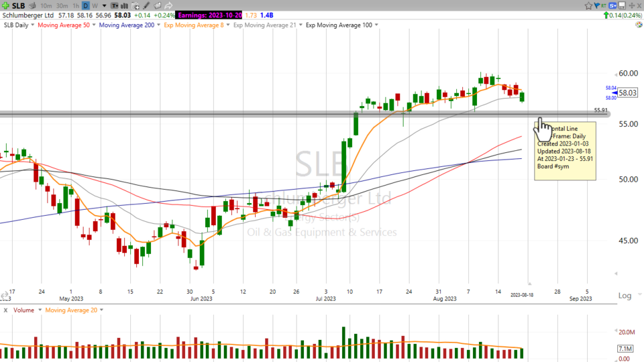Image resolution: width=644 pixels, height=362 pixels.
Task: Open the Exp Moving Average 100 dropdown
Action: point(376,25)
